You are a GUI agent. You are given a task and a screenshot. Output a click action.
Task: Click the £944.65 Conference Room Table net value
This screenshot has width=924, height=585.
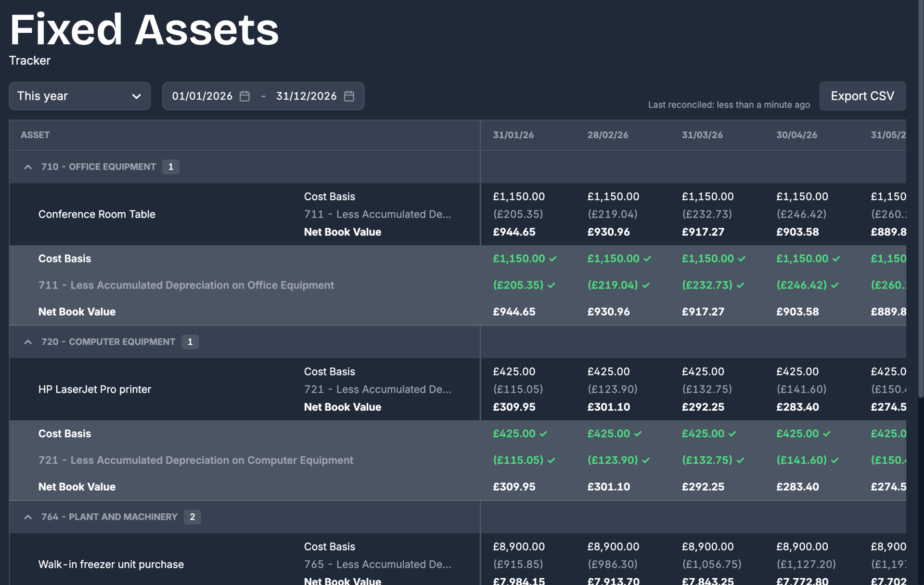tap(514, 232)
